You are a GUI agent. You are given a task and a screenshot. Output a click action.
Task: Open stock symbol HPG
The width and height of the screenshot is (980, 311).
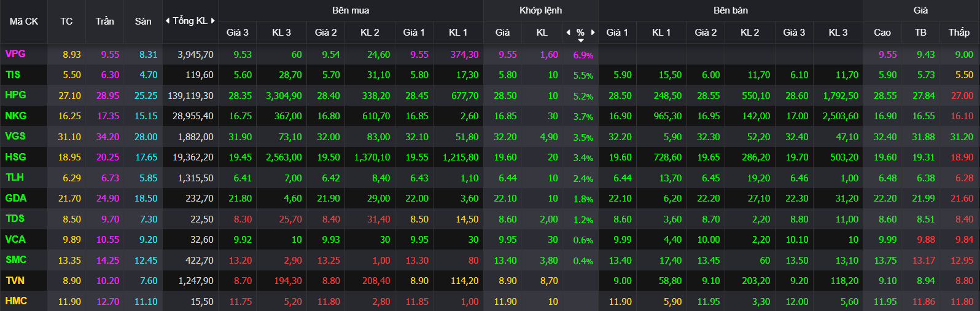tap(15, 95)
